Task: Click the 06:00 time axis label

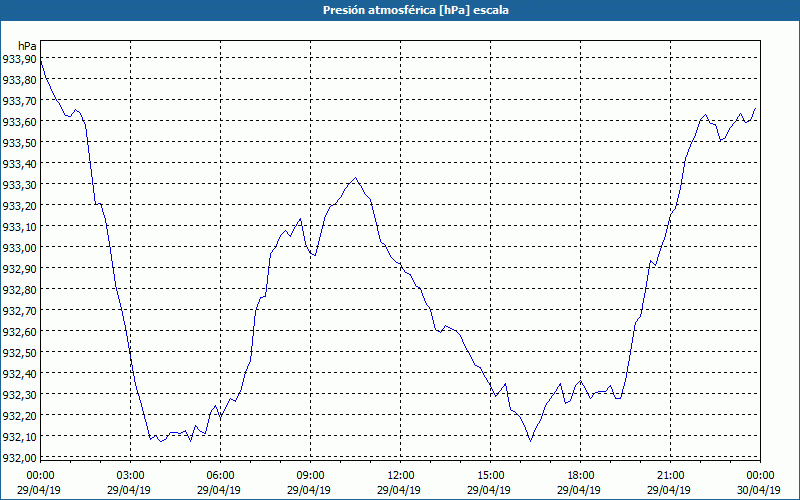Action: 220,476
